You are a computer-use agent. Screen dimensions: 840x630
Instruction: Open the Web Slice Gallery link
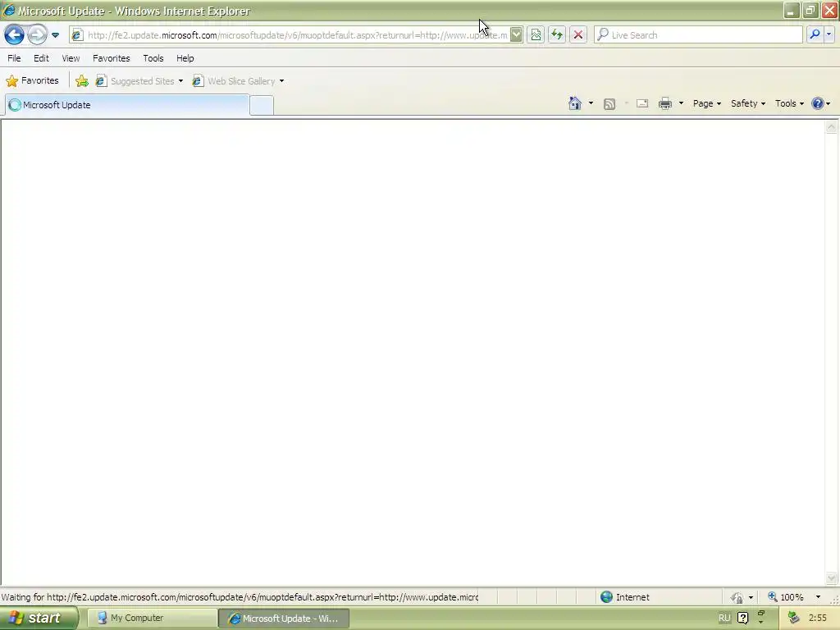[235, 81]
